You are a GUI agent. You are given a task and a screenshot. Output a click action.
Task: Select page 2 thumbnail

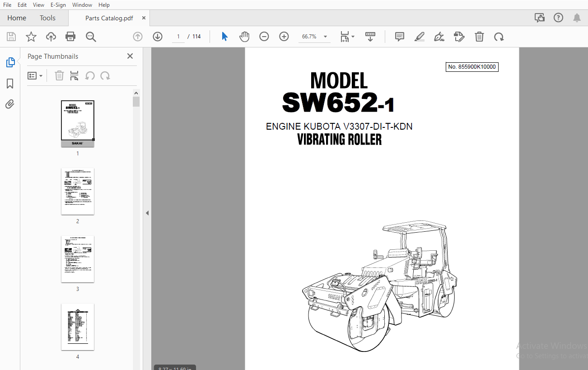(x=78, y=191)
